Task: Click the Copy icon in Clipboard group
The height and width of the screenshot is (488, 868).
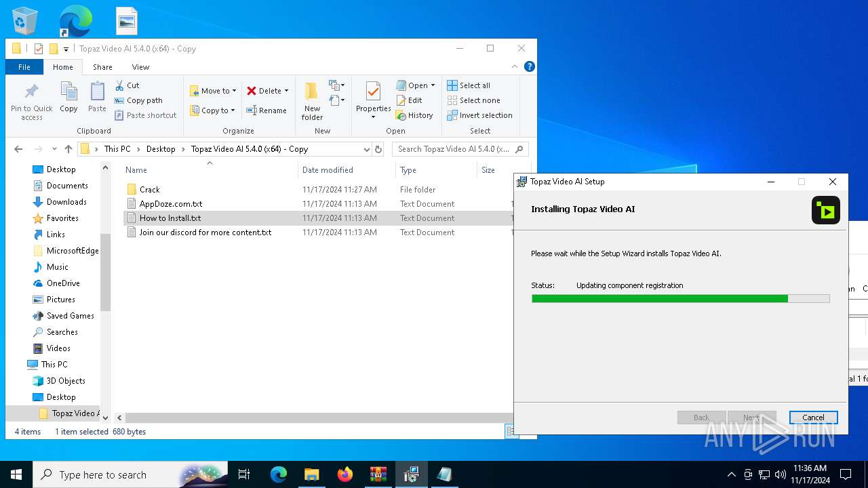Action: [x=68, y=91]
